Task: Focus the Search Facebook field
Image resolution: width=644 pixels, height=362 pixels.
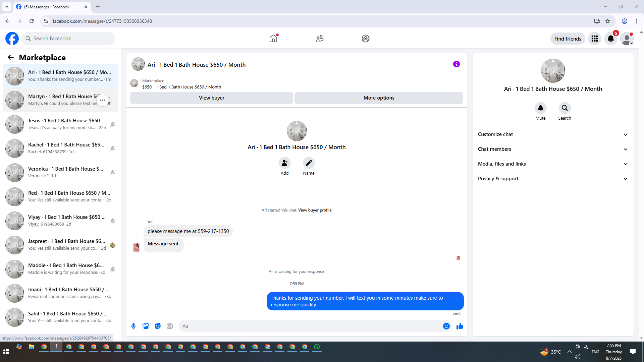Action: coord(69,39)
